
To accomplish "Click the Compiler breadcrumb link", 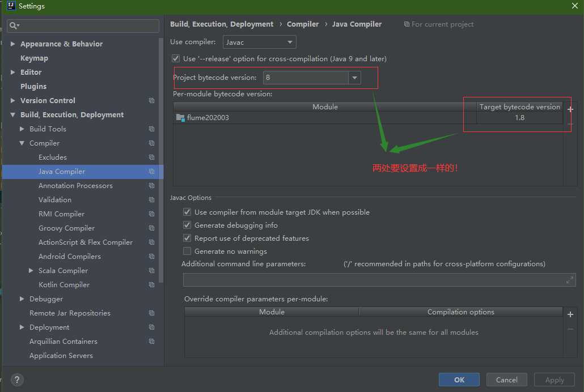I will point(303,24).
